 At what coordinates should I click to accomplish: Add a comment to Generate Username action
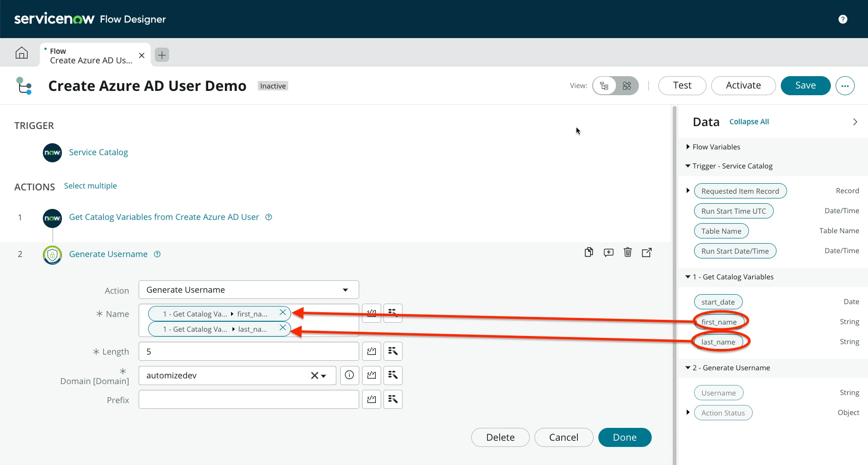(608, 252)
